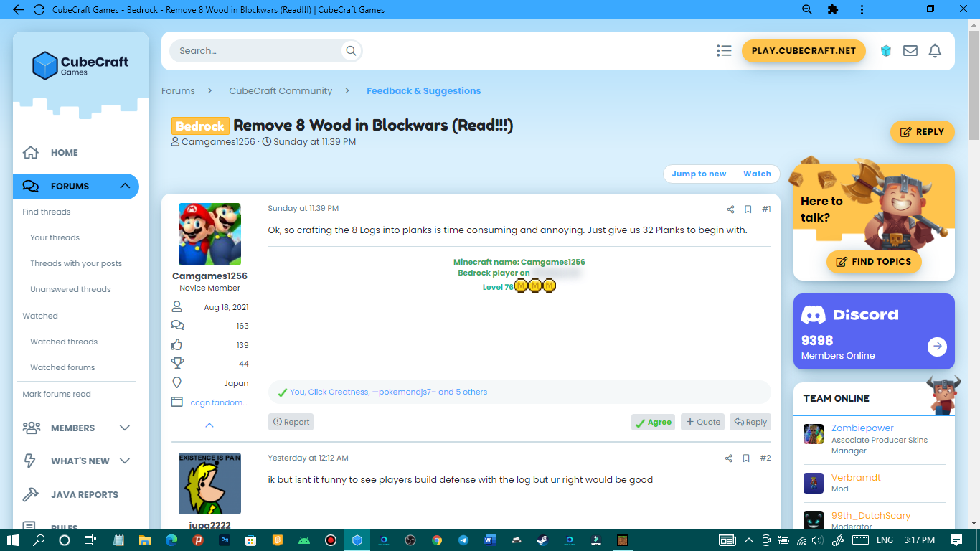Open Windows notification center
Image resolution: width=980 pixels, height=551 pixels.
coord(956,540)
